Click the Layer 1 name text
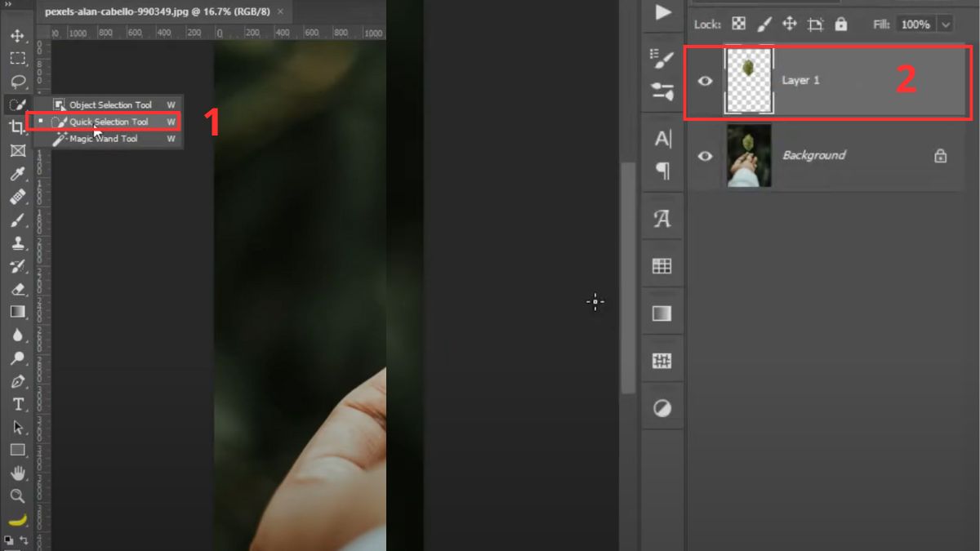The width and height of the screenshot is (980, 551). (800, 80)
